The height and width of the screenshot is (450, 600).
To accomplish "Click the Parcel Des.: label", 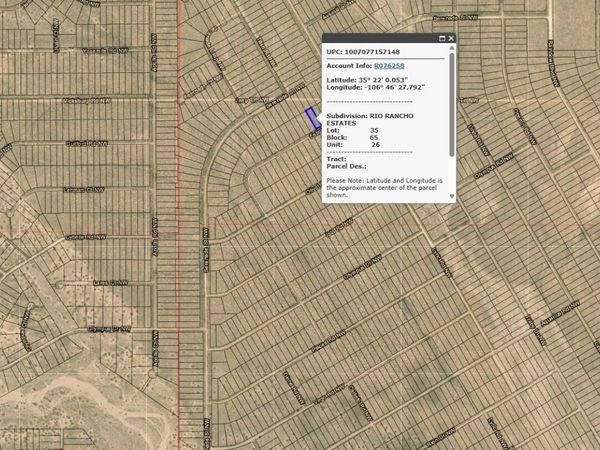I will [346, 166].
